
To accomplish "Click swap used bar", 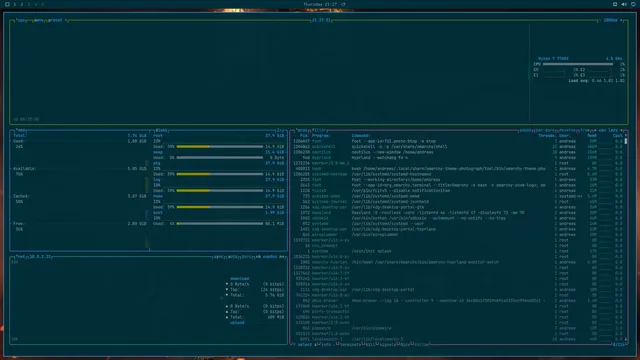I will (x=220, y=158).
